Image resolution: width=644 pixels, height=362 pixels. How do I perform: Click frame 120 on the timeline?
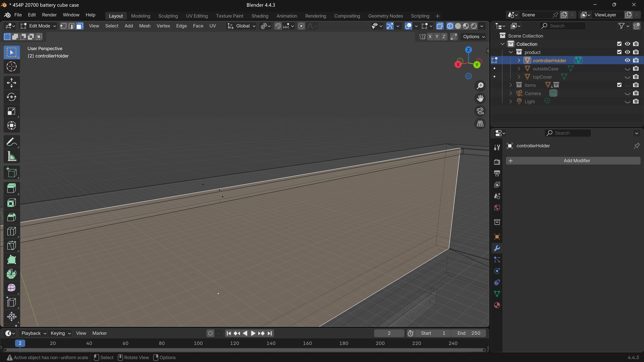pos(235,343)
